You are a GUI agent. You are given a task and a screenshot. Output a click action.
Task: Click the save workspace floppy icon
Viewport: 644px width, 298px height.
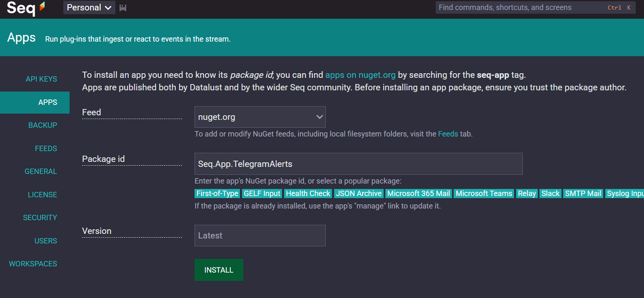click(123, 8)
